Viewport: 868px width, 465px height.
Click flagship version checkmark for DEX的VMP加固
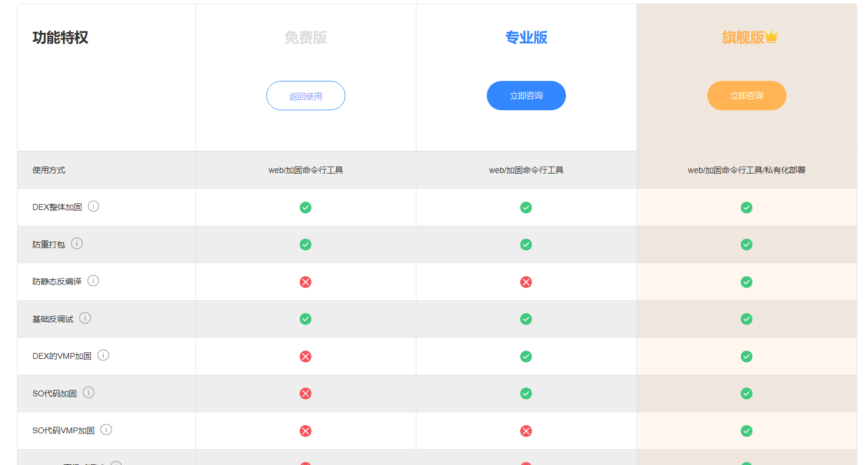coord(747,357)
